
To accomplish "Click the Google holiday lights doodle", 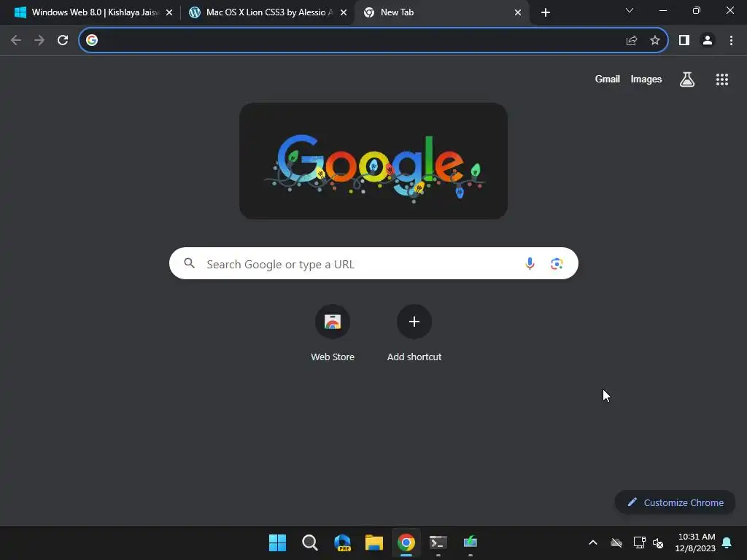I will point(373,161).
